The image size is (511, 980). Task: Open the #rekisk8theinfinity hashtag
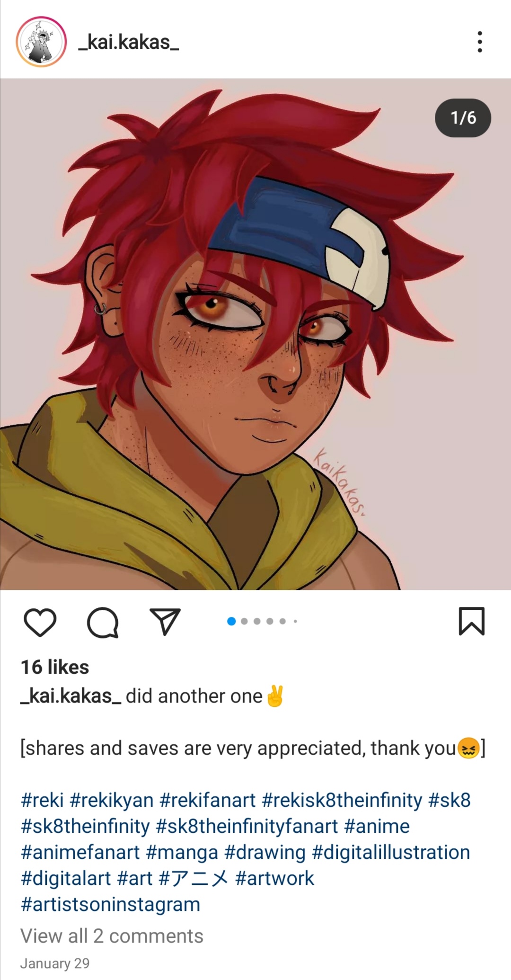tap(342, 800)
